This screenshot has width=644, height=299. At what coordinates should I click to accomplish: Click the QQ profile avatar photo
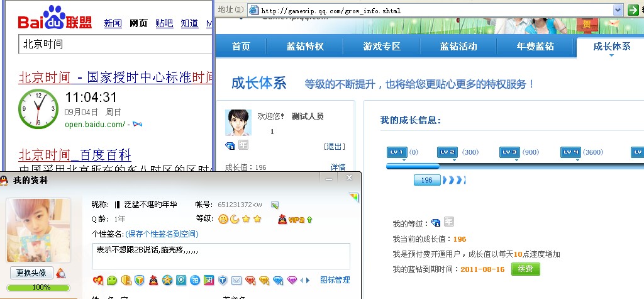tap(38, 231)
